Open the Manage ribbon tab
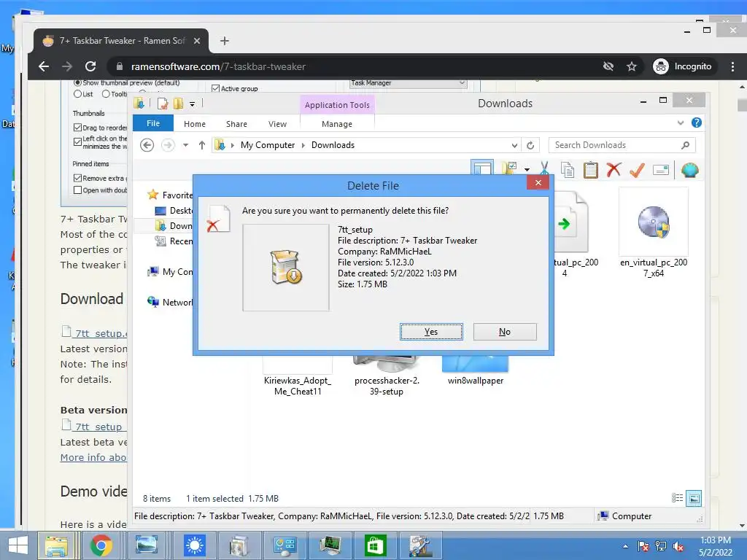This screenshot has width=747, height=560. 337,124
